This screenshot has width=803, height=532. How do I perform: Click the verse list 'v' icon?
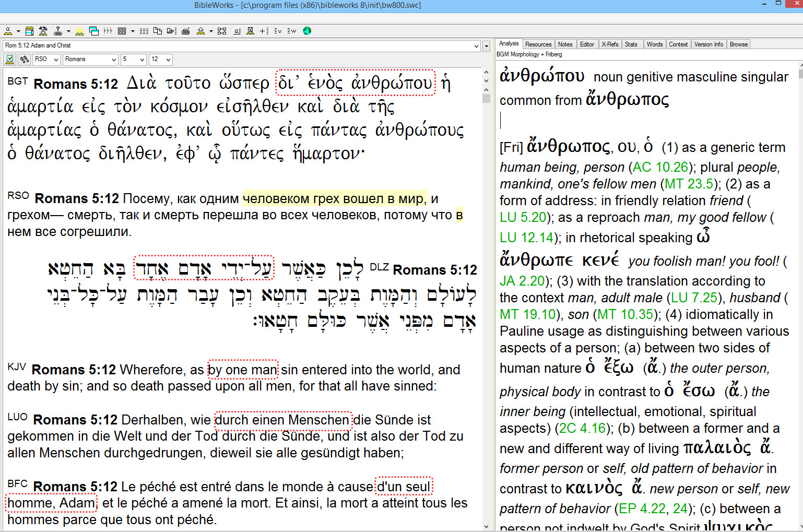tap(278, 31)
